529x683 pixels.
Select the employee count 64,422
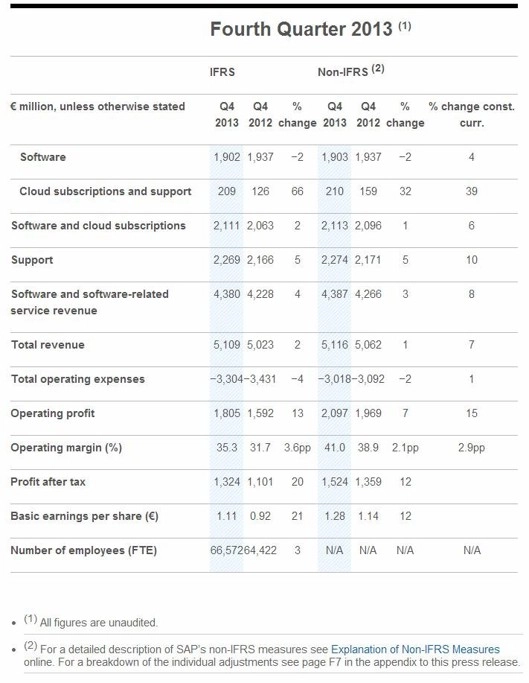pos(260,551)
